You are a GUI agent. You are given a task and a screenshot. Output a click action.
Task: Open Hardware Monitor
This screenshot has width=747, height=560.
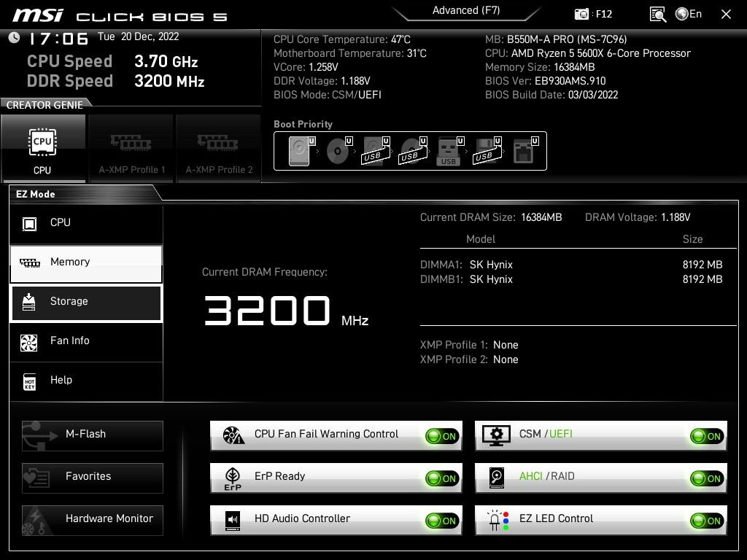coord(93,520)
